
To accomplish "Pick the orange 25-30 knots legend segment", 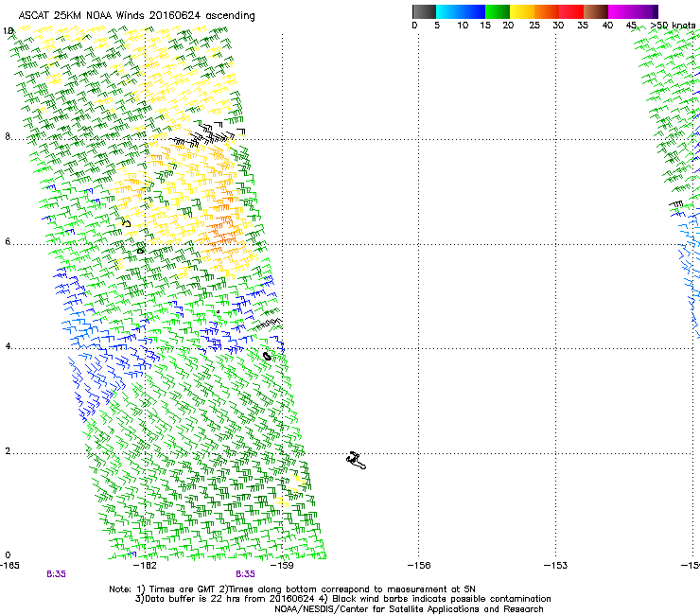I will (547, 11).
